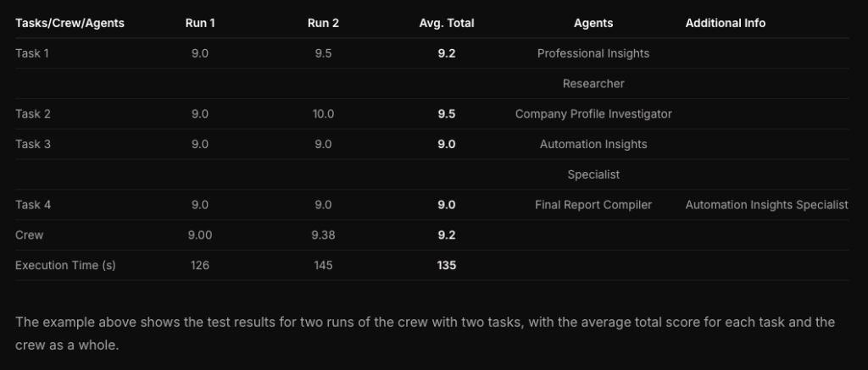
Task: Click the Tasks/Crew/Agents column header
Action: (70, 23)
